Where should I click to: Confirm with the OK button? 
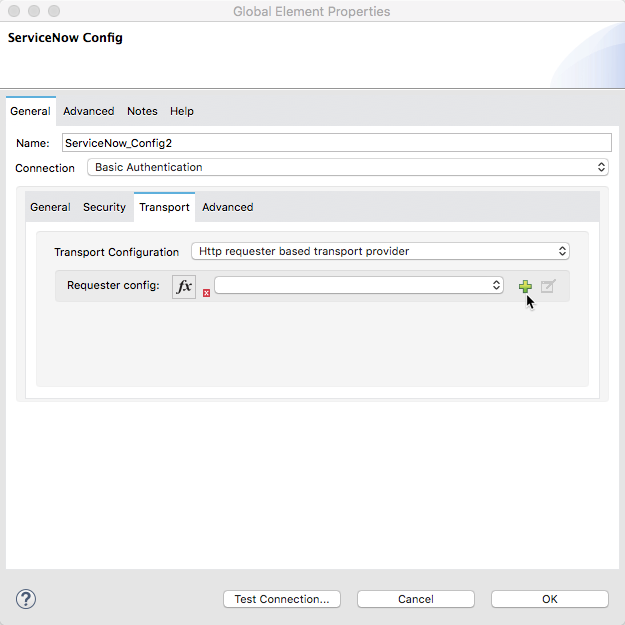pyautogui.click(x=549, y=599)
